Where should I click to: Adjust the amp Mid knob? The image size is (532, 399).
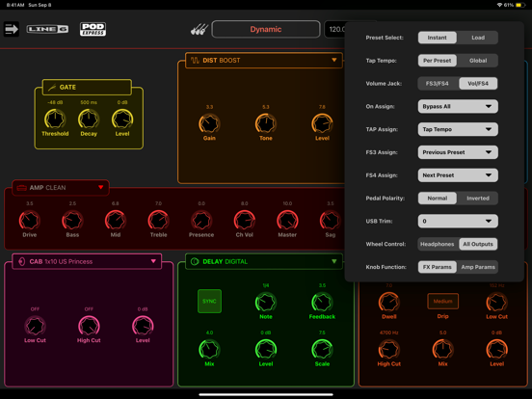tap(116, 221)
